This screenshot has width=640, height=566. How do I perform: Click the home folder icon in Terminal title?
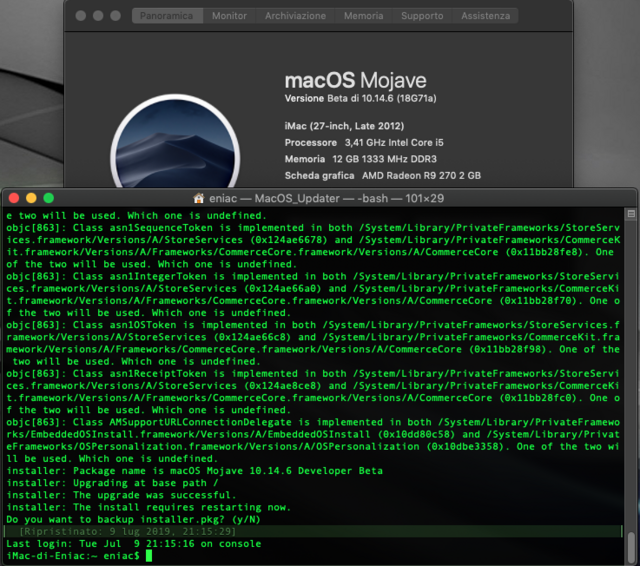[199, 198]
